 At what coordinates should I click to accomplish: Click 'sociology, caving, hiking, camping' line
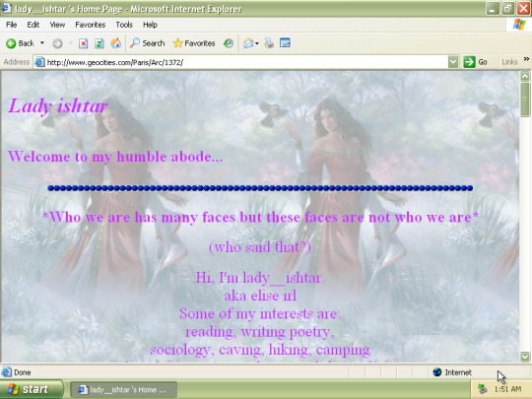pyautogui.click(x=260, y=350)
